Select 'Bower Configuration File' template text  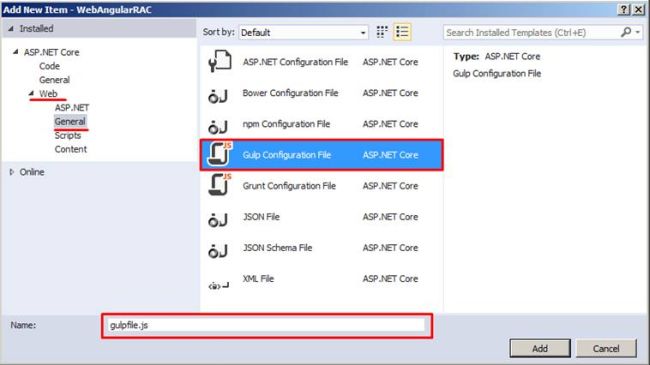tap(290, 93)
